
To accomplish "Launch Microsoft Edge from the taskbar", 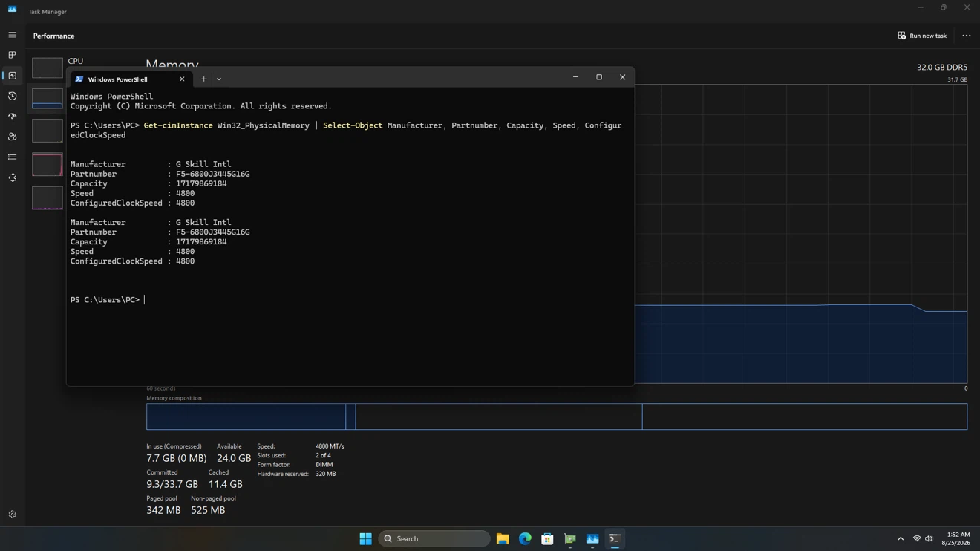I will tap(525, 538).
